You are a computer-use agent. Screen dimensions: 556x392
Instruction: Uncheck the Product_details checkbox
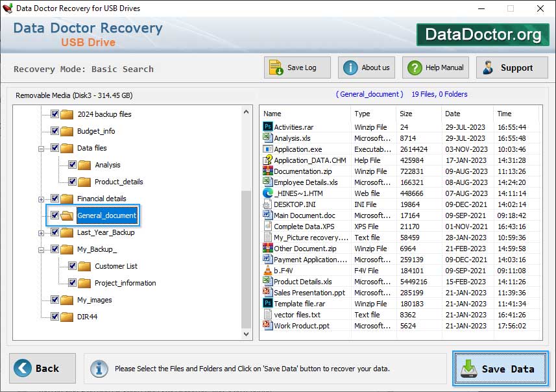(x=72, y=181)
